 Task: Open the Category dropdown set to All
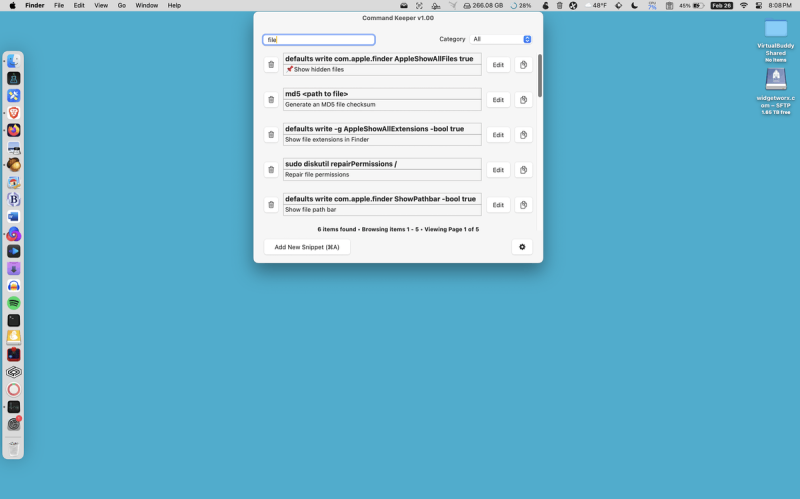(501, 39)
